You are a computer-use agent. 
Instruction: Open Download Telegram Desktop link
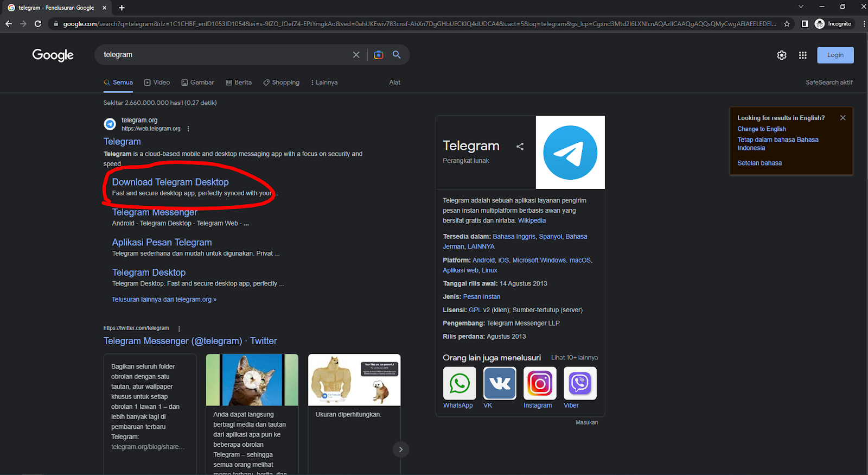click(170, 182)
